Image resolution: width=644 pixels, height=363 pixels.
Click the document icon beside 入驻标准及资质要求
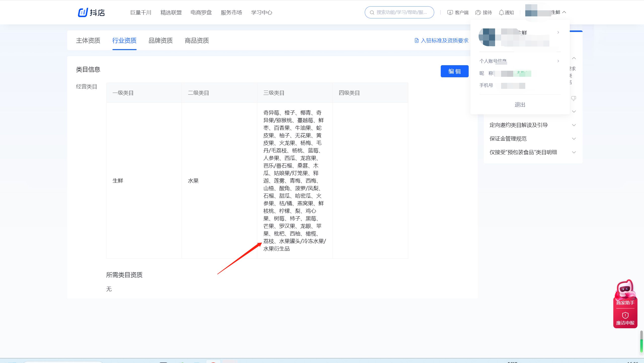tap(417, 41)
